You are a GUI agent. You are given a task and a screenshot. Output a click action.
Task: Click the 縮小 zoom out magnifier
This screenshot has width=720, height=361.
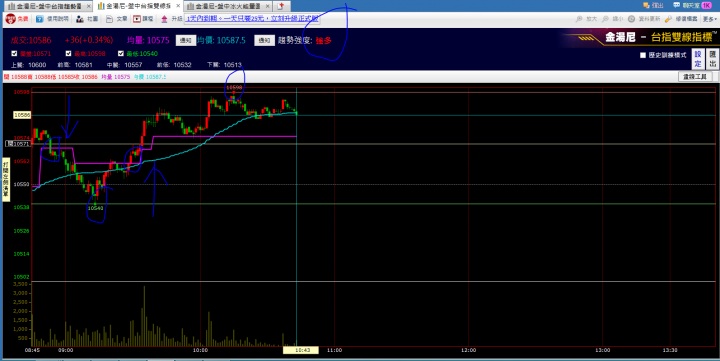tap(605, 19)
